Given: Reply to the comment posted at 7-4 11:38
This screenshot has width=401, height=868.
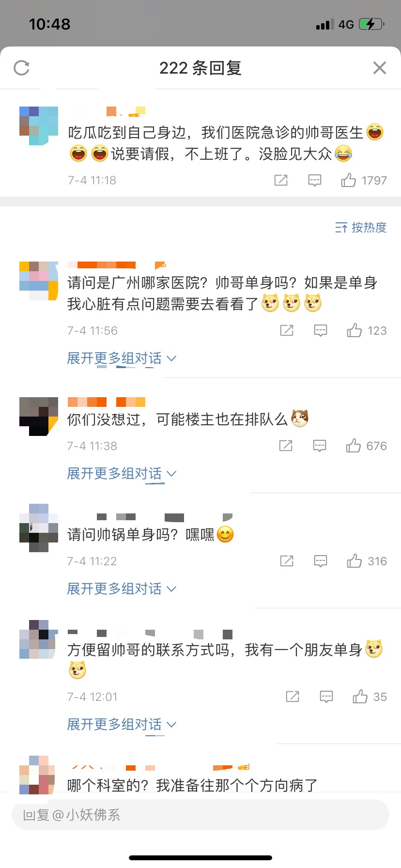Looking at the screenshot, I should 320,446.
